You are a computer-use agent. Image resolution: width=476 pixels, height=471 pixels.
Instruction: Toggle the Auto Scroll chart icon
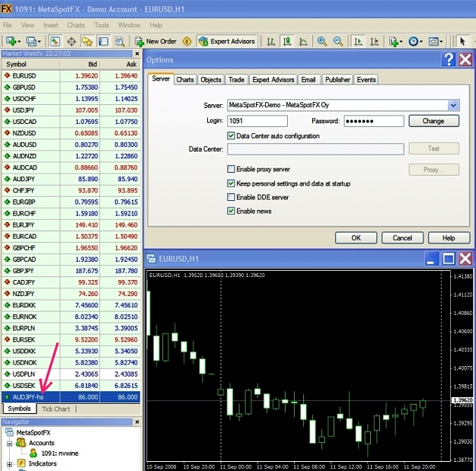358,41
